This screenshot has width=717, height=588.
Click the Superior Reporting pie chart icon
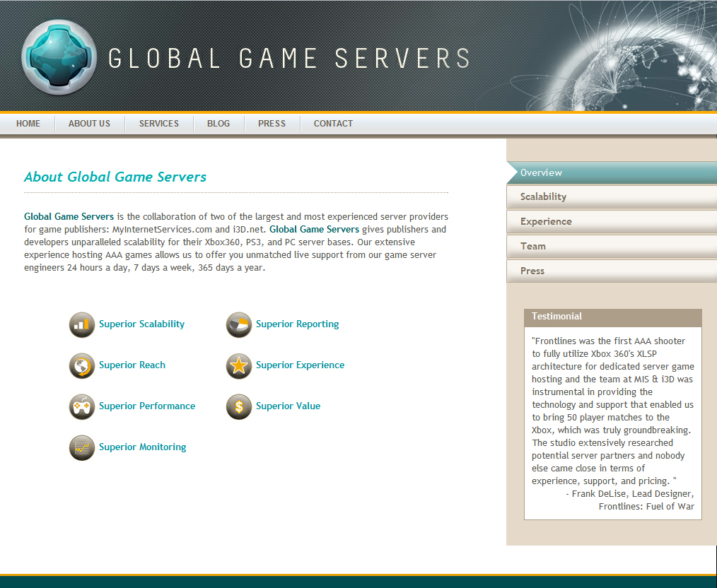click(x=239, y=324)
